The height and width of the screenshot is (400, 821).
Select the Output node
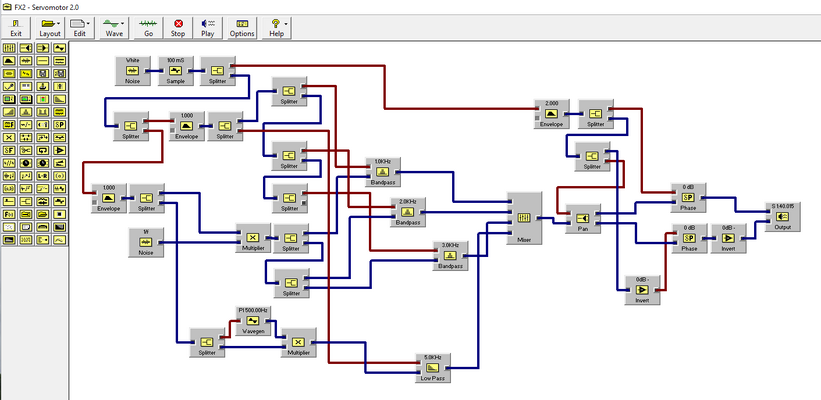pos(783,217)
